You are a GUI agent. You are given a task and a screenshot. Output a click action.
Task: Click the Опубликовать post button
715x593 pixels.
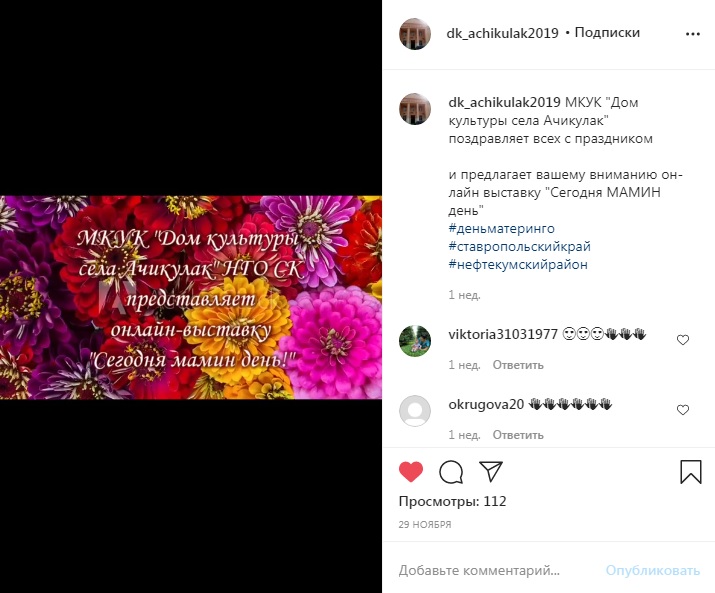point(653,570)
